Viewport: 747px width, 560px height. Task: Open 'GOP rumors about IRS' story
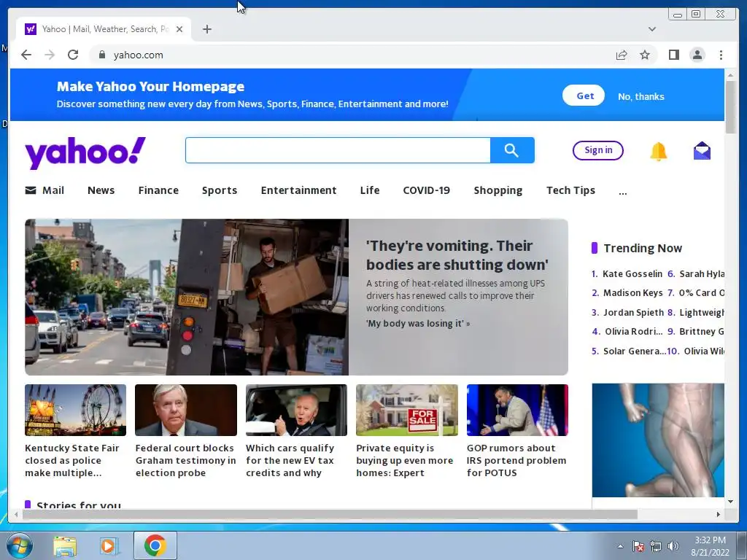pyautogui.click(x=516, y=460)
